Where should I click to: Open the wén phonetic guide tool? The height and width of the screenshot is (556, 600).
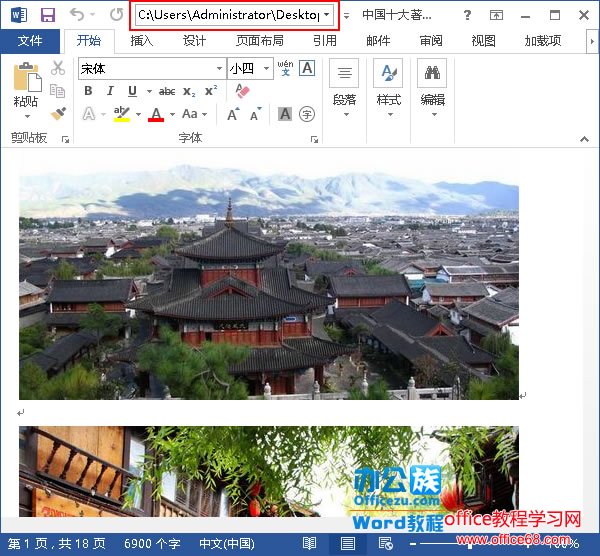point(285,68)
